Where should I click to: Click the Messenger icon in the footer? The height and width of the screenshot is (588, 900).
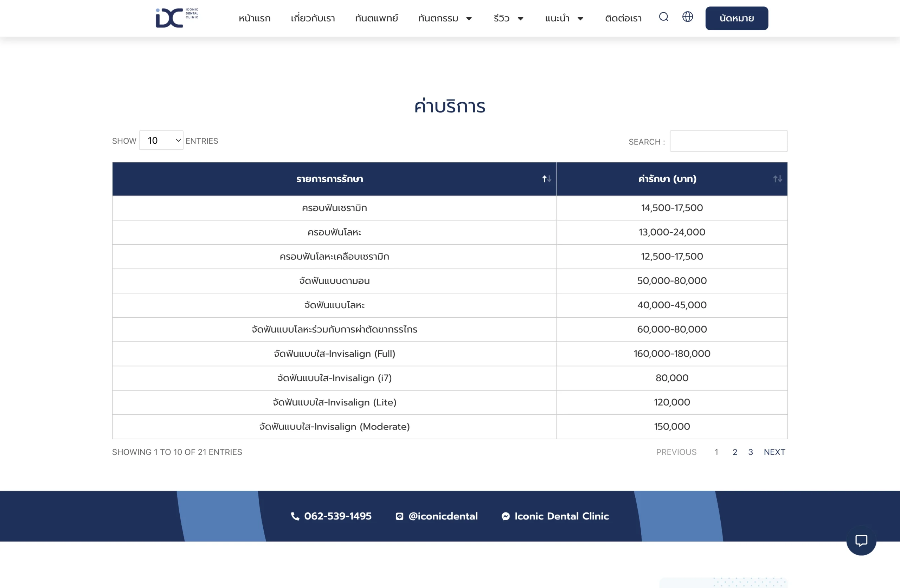[x=506, y=516]
